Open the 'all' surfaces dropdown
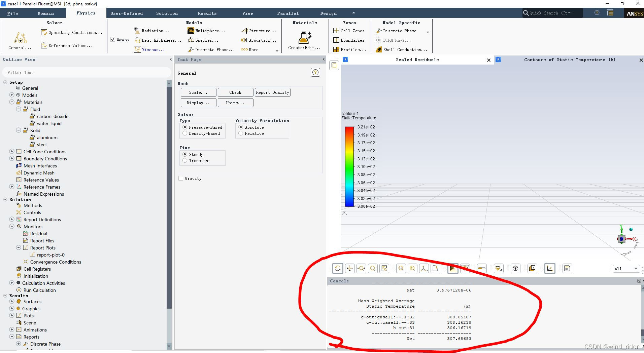Screen dimensions: 644x353 coord(626,269)
